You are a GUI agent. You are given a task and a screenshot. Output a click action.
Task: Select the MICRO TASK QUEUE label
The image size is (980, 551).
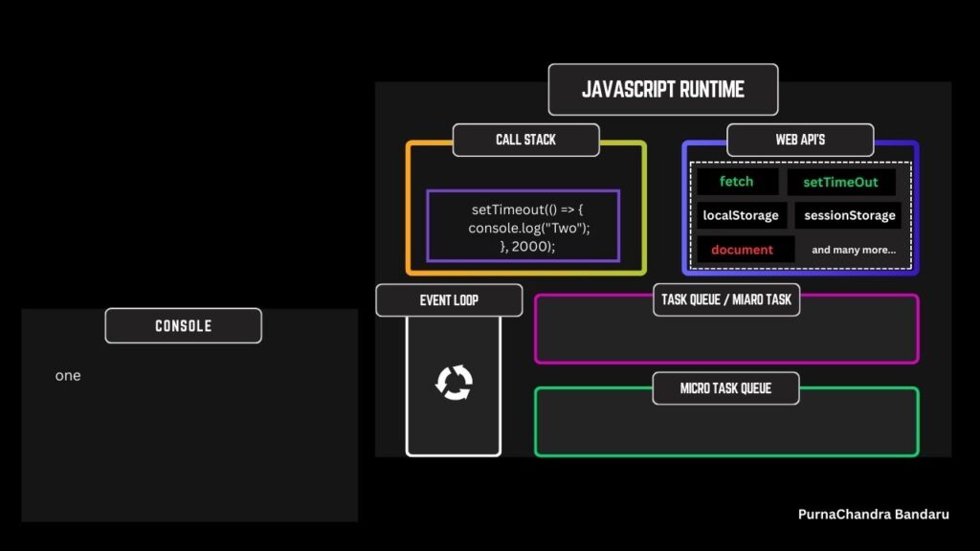click(725, 388)
